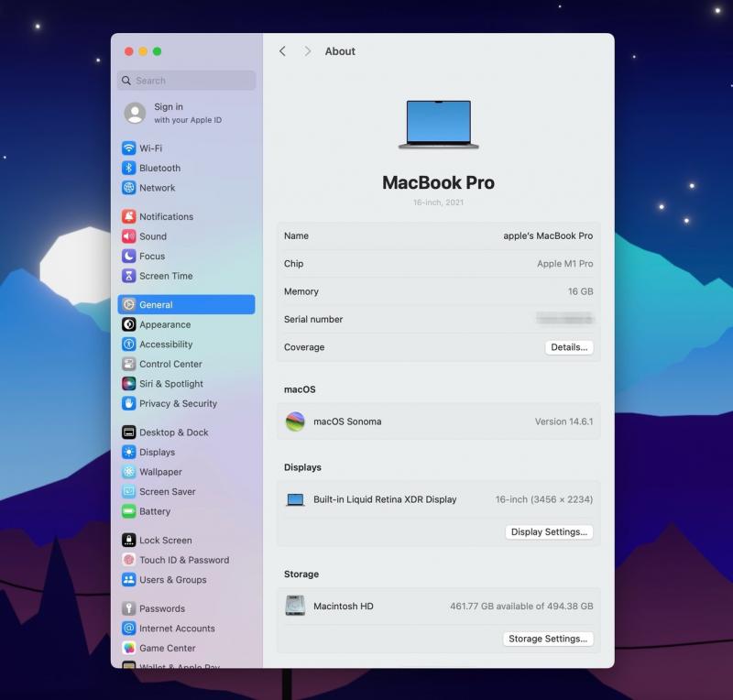Screen dimensions: 733x700
Task: Click the blurred serial number value
Action: point(564,319)
